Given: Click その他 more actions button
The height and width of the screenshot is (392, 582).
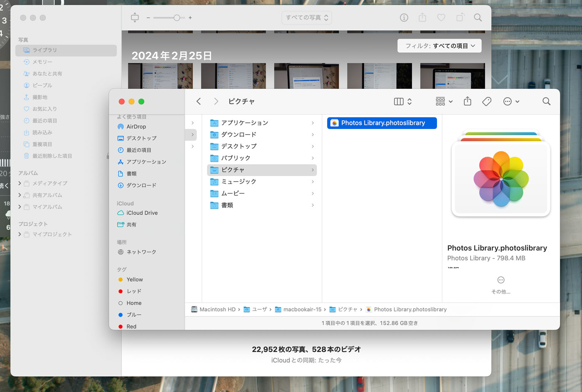Looking at the screenshot, I should (501, 285).
